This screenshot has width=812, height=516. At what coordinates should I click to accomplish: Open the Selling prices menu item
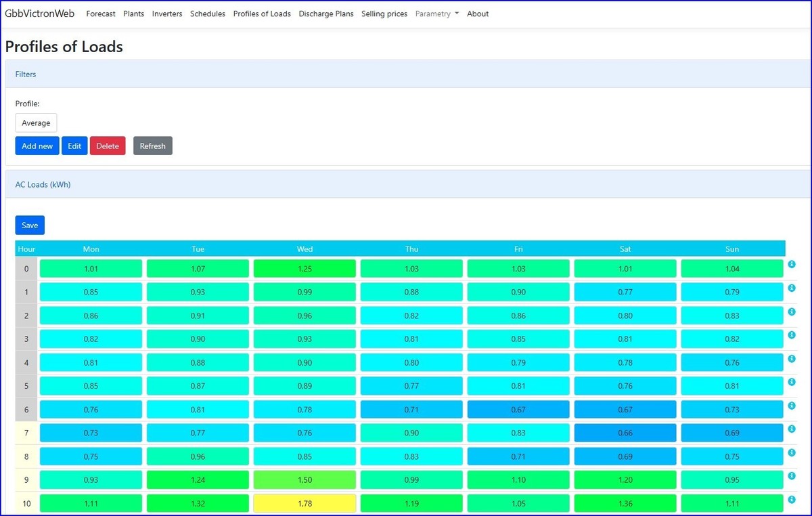click(x=384, y=14)
